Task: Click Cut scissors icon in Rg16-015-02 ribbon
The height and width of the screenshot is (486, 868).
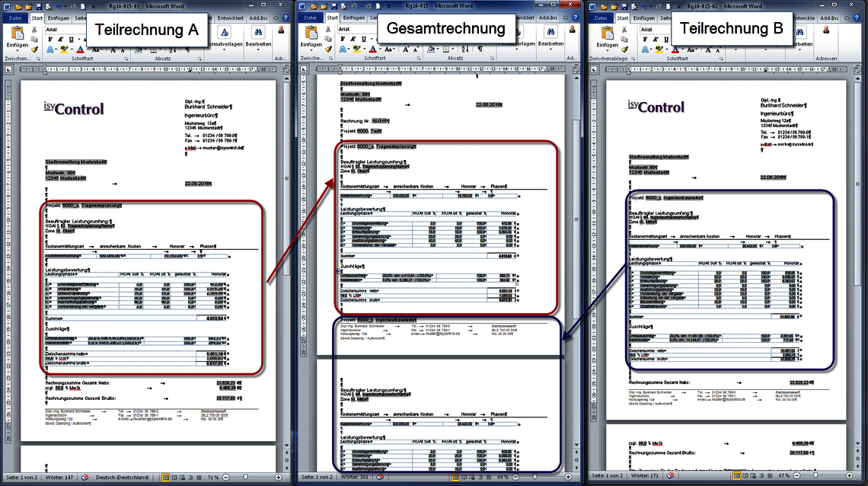Action: tap(624, 30)
